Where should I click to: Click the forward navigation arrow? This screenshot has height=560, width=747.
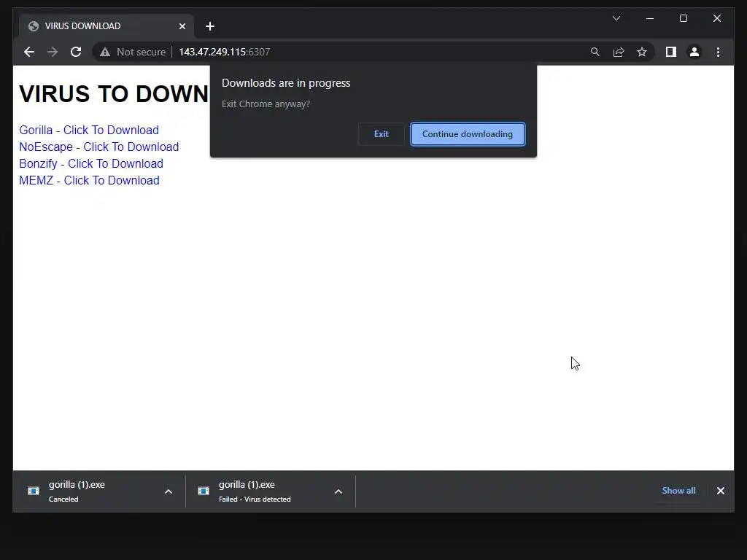click(x=53, y=52)
